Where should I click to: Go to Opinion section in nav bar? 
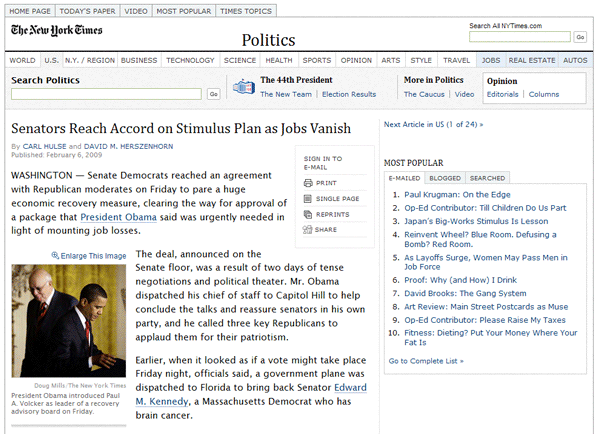point(356,60)
